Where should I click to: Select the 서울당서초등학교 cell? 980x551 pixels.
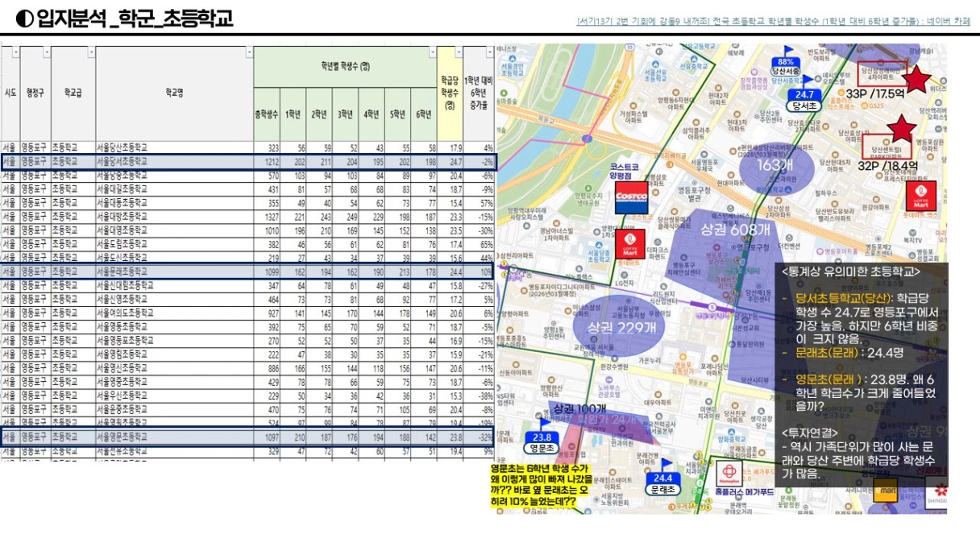click(x=174, y=162)
